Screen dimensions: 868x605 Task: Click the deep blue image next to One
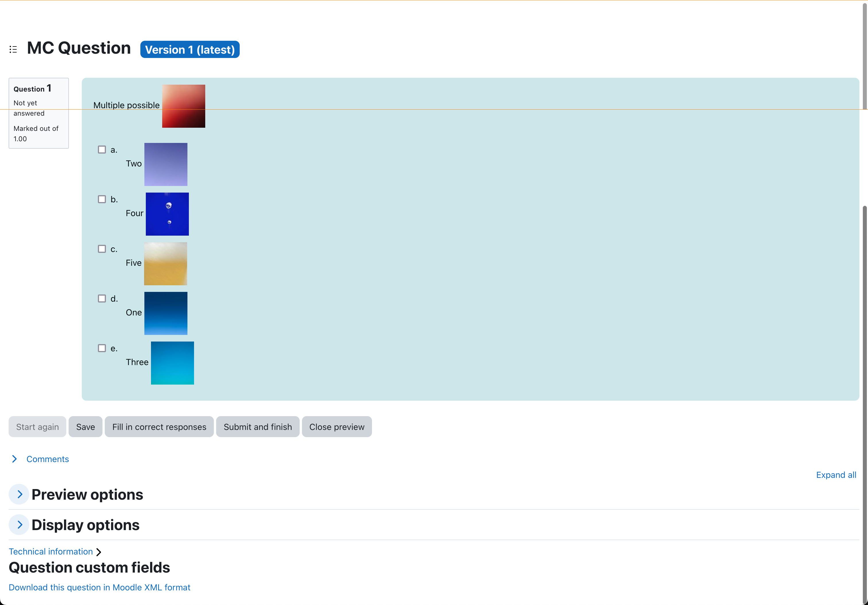click(x=166, y=313)
